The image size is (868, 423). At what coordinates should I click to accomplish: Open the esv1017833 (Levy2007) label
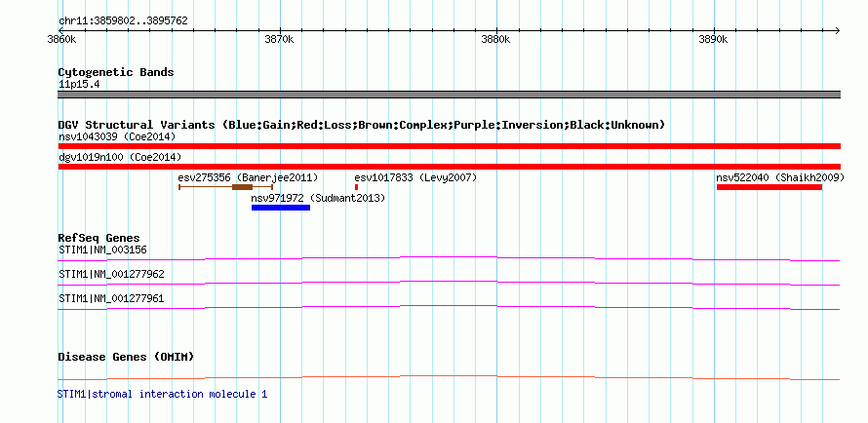415,177
